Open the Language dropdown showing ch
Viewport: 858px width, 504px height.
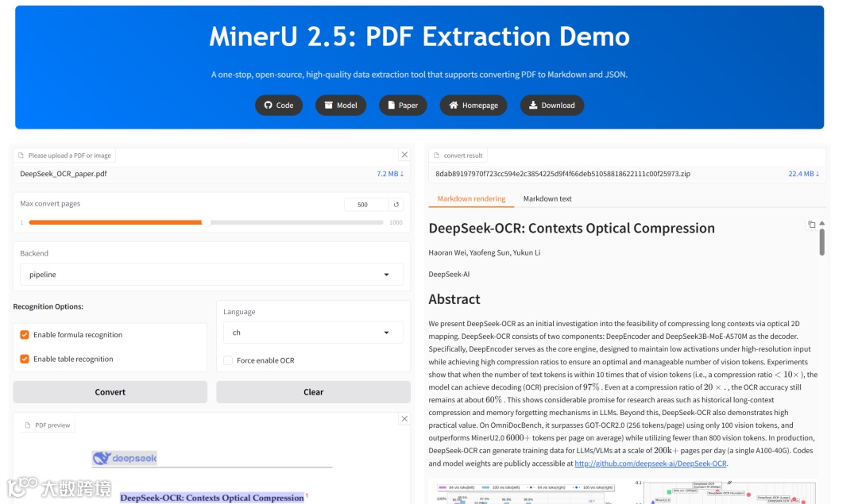pyautogui.click(x=313, y=333)
